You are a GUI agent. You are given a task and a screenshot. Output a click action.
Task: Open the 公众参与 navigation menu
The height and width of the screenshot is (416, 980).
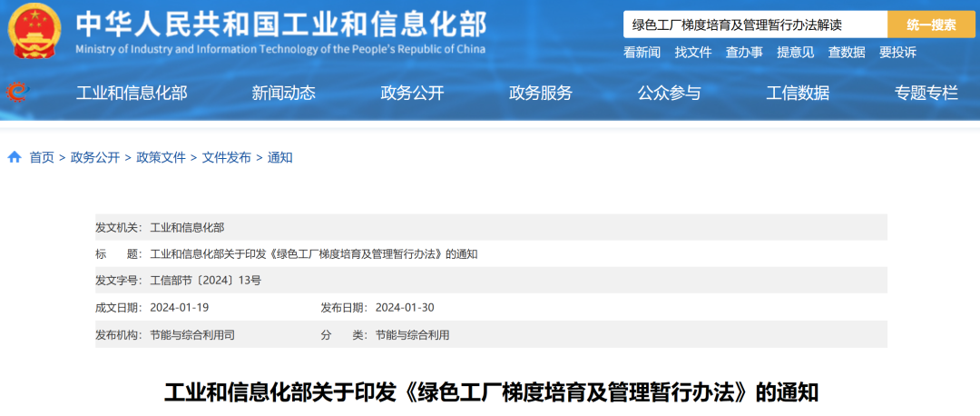[x=669, y=92]
